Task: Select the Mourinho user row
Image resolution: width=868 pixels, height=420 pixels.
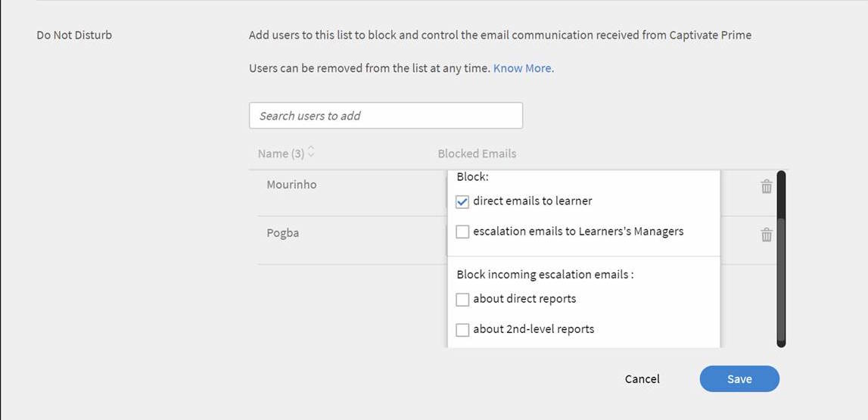Action: point(291,185)
